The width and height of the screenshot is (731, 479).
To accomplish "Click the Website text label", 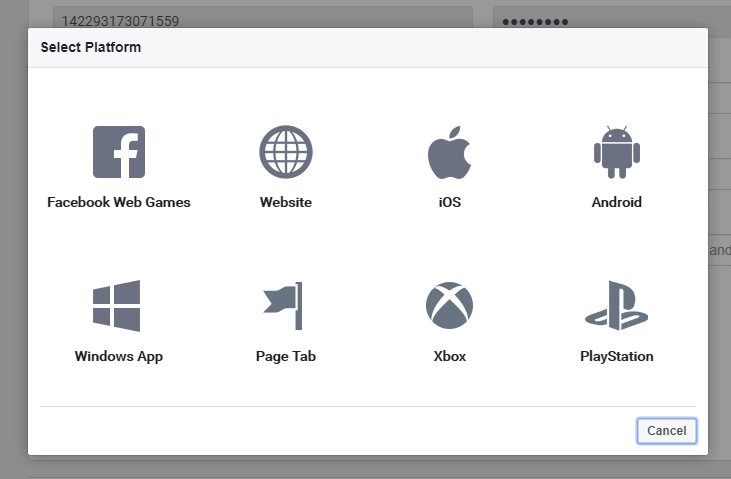I will click(286, 202).
